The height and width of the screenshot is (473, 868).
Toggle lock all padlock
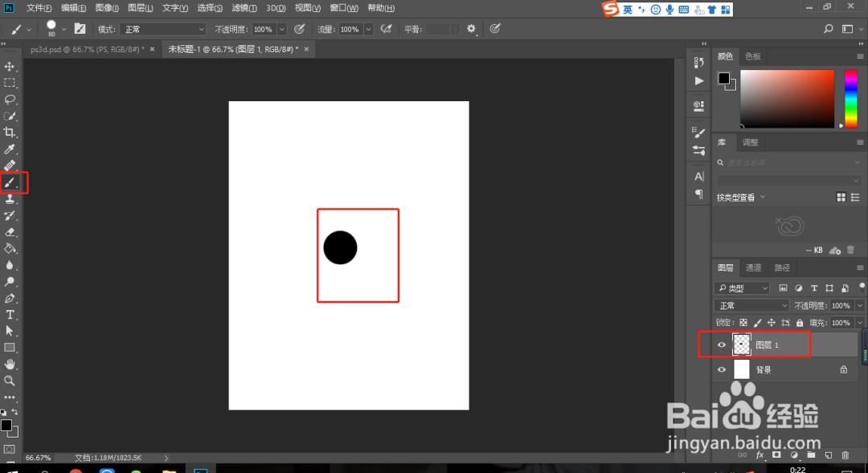pos(800,323)
